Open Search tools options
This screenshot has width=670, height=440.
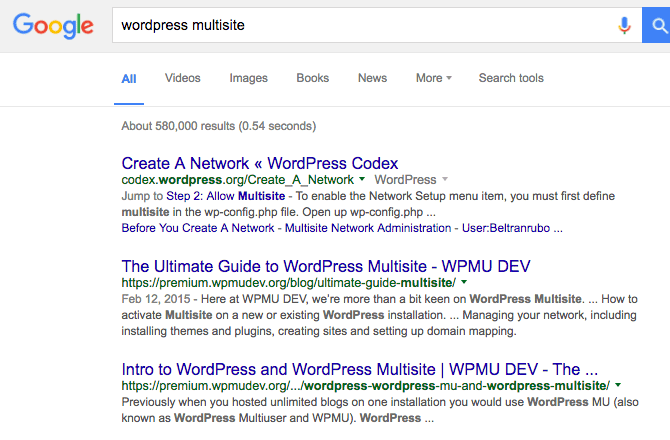pyautogui.click(x=511, y=78)
